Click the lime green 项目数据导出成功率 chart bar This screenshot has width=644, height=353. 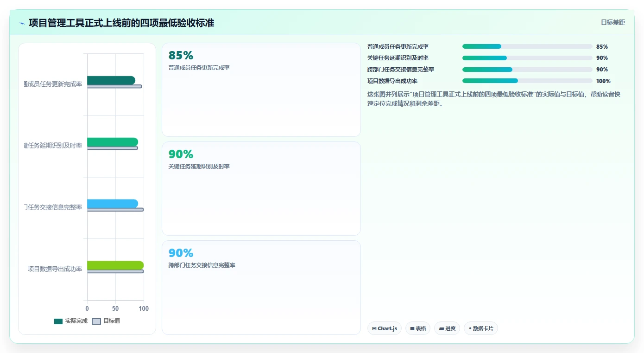click(x=115, y=265)
